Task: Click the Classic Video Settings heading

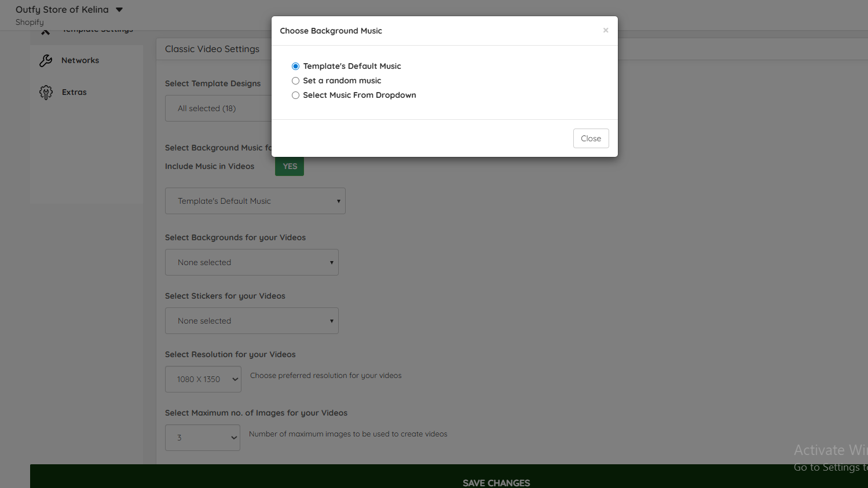Action: tap(212, 49)
